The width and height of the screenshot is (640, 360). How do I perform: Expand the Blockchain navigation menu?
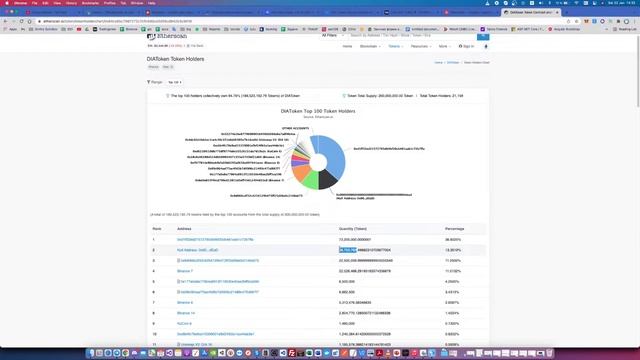click(x=370, y=47)
